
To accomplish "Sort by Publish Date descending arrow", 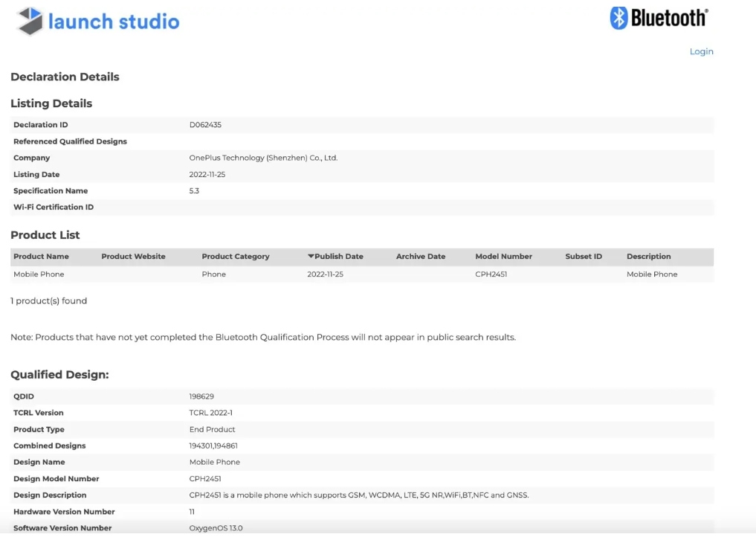I will [311, 257].
